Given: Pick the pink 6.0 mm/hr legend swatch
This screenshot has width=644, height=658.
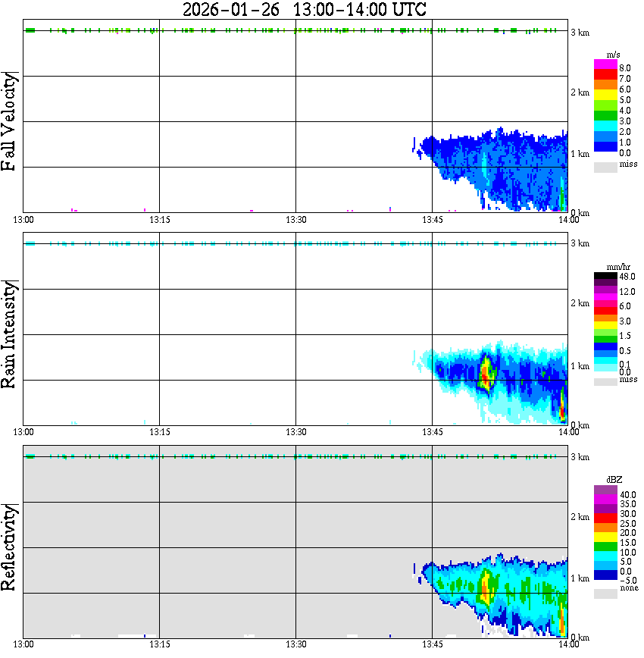Looking at the screenshot, I should pyautogui.click(x=605, y=304).
